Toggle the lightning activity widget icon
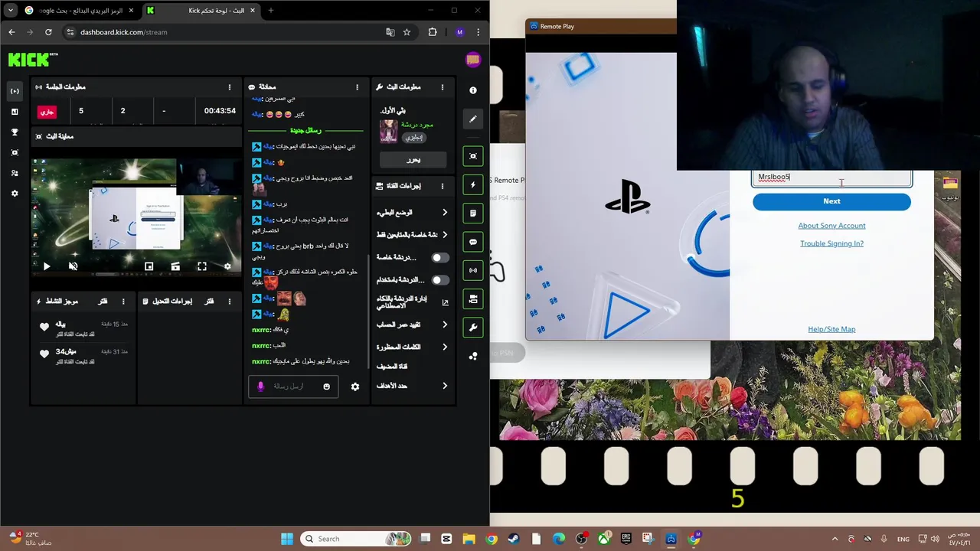The image size is (980, 551). click(473, 184)
